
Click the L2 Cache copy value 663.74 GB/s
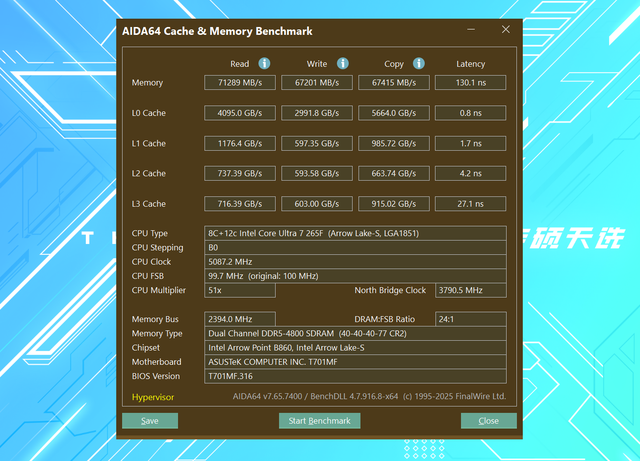394,174
